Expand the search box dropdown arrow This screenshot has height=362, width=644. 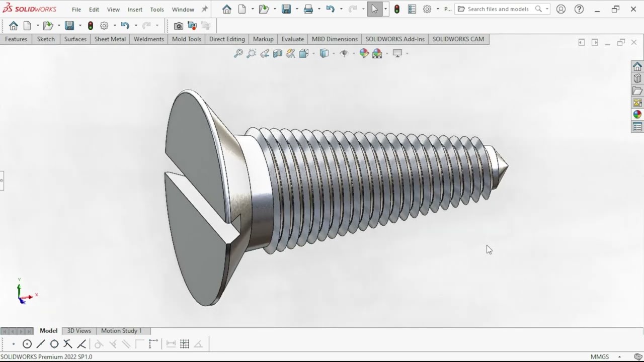click(547, 9)
